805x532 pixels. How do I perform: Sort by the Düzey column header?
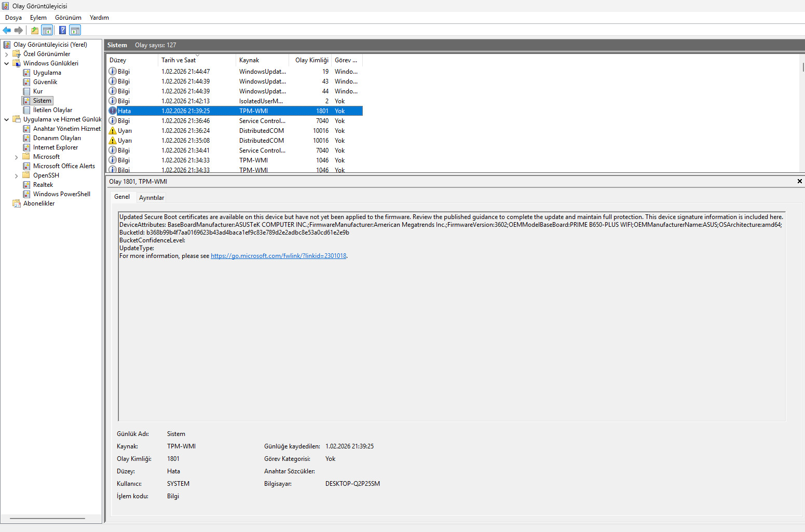[x=132, y=60]
